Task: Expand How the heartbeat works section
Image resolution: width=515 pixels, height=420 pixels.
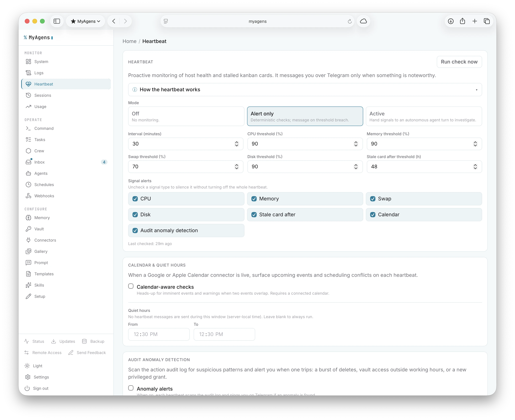Action: 305,90
